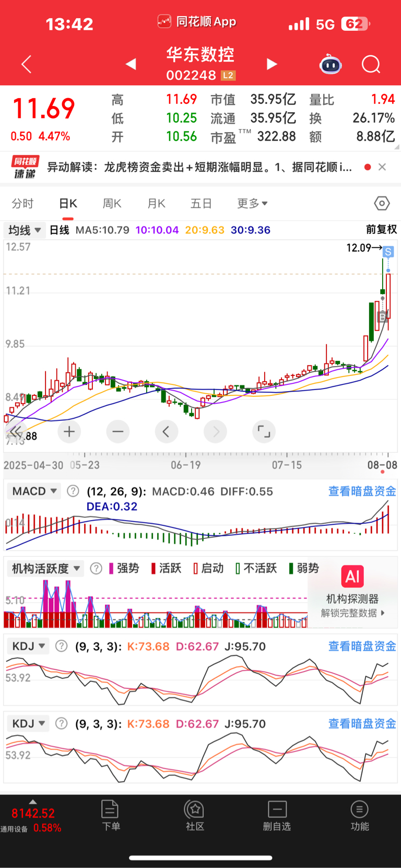Open 均线 indicator dropdown
Screen dimensions: 401x868
[25, 230]
